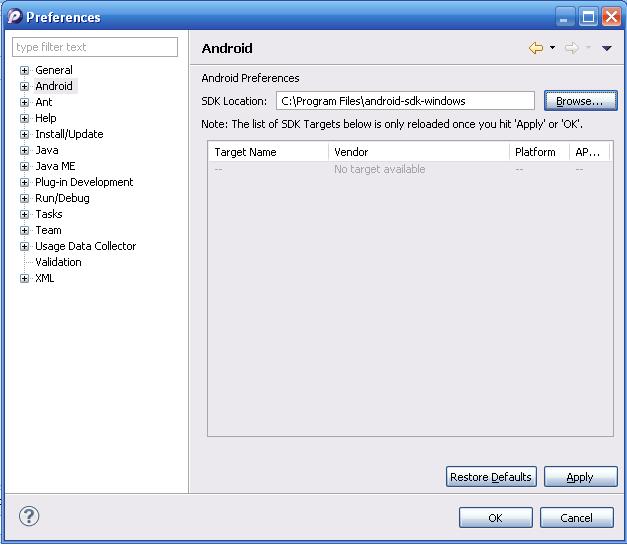Select Validation in the preferences tree
The width and height of the screenshot is (627, 545).
(58, 262)
